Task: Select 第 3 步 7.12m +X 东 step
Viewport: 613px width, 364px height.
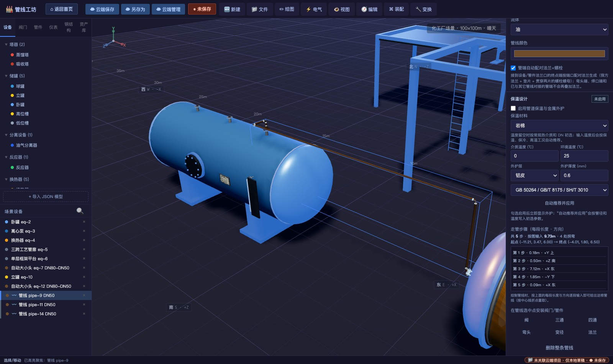Action: [x=559, y=269]
